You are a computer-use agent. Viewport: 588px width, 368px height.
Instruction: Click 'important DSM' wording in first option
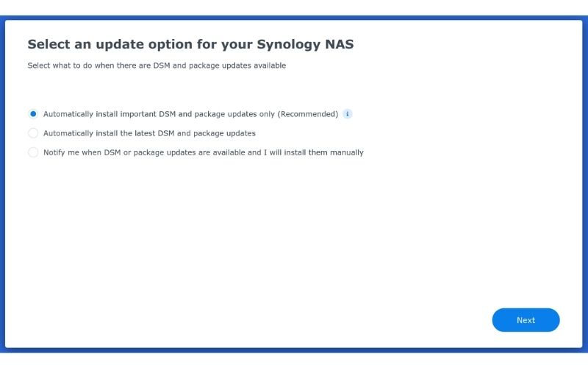coord(148,114)
